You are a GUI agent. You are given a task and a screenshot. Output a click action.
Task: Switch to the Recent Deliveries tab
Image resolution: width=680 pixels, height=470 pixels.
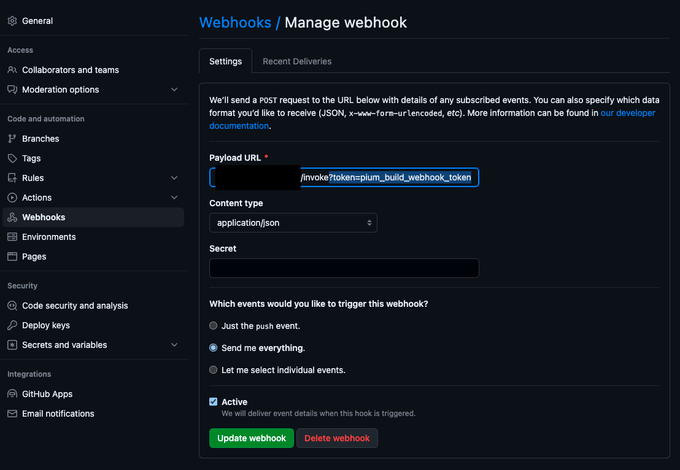point(297,61)
